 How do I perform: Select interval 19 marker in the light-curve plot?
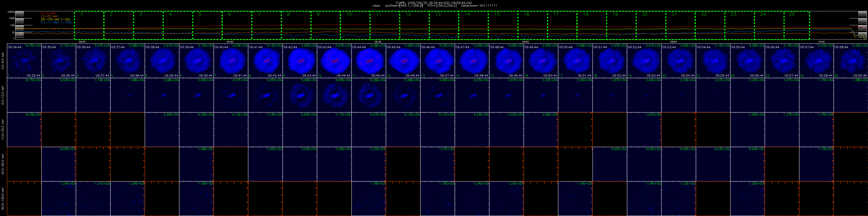pyautogui.click(x=615, y=14)
